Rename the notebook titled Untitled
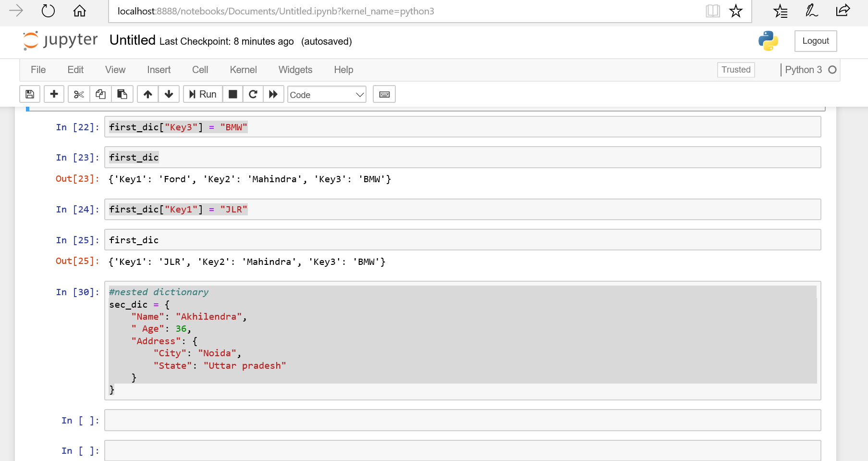The height and width of the screenshot is (461, 868). [x=133, y=40]
